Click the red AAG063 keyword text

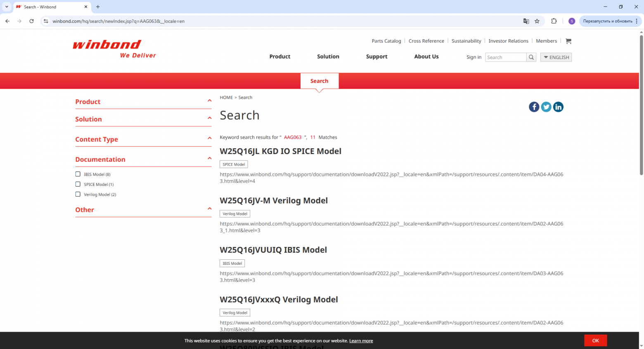pos(293,137)
